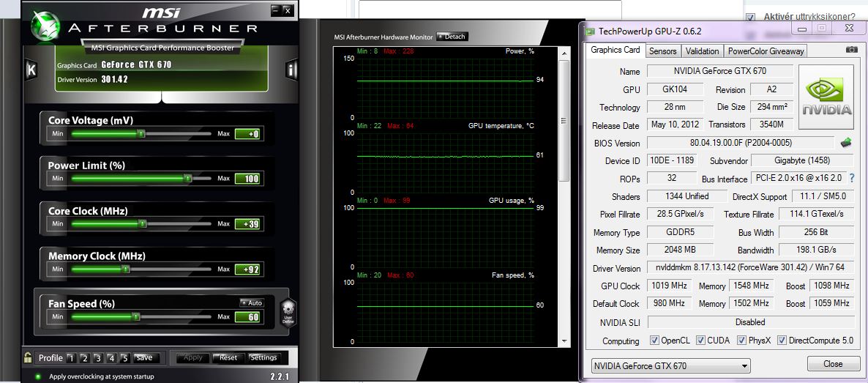
Task: Click the hardware monitor scrollbar thumb
Action: [x=564, y=121]
